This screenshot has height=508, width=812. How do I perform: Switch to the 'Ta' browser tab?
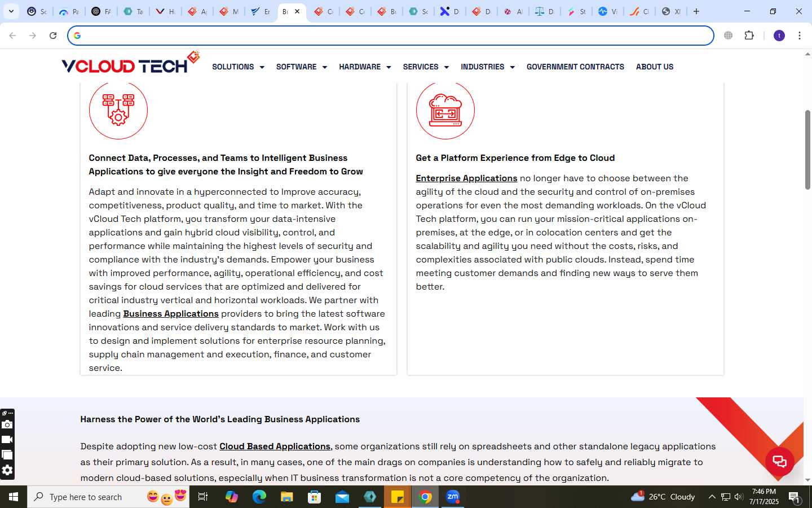point(134,11)
